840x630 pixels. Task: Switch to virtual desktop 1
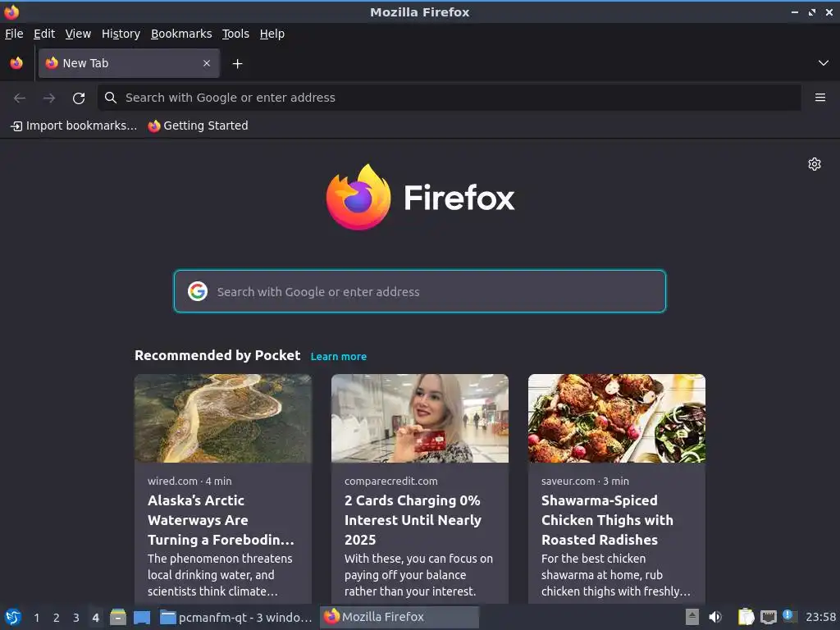(36, 618)
